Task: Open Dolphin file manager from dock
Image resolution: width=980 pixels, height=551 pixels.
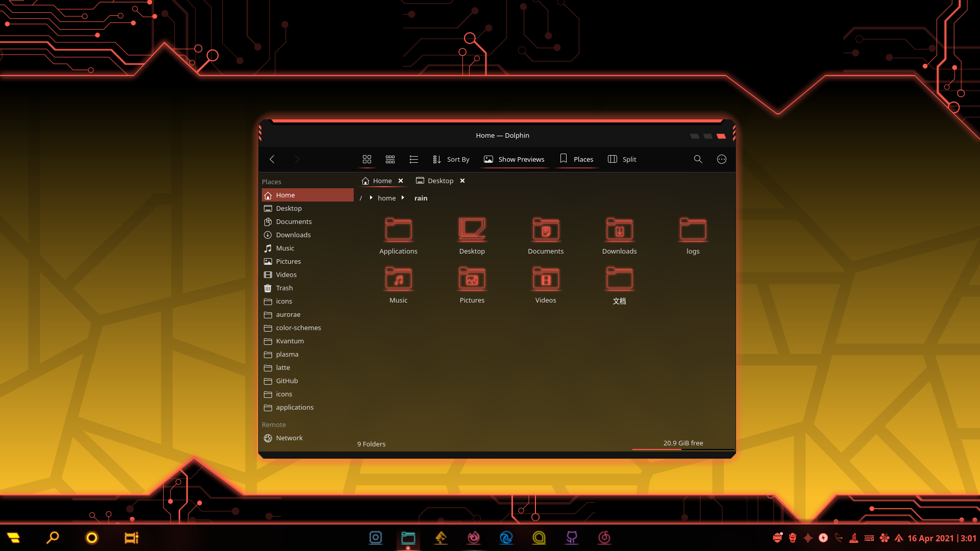Action: 408,538
